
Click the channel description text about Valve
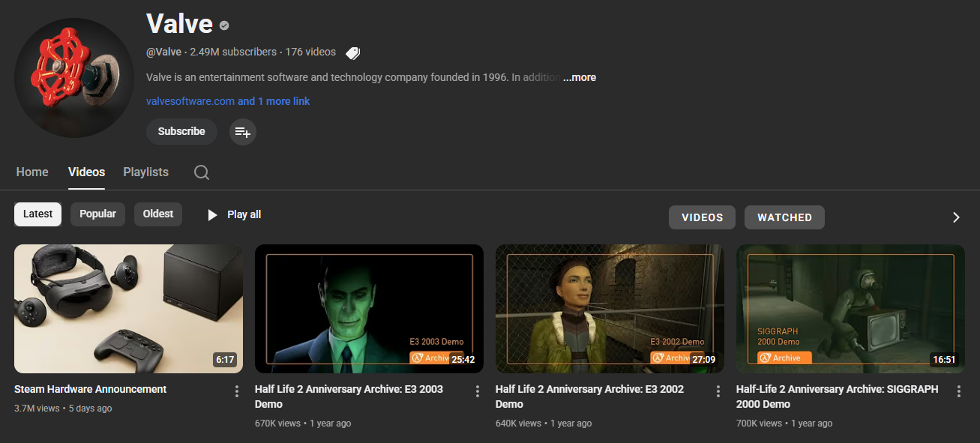pos(352,77)
